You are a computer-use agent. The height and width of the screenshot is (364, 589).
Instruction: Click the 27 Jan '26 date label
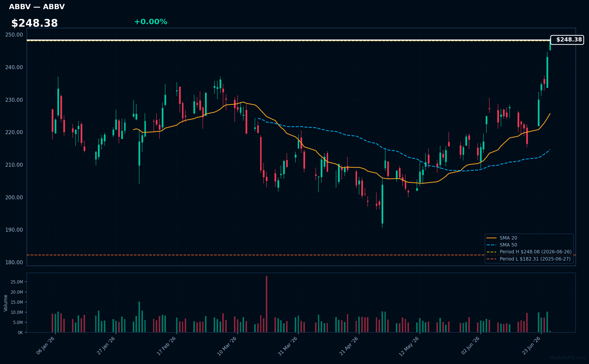tap(106, 346)
